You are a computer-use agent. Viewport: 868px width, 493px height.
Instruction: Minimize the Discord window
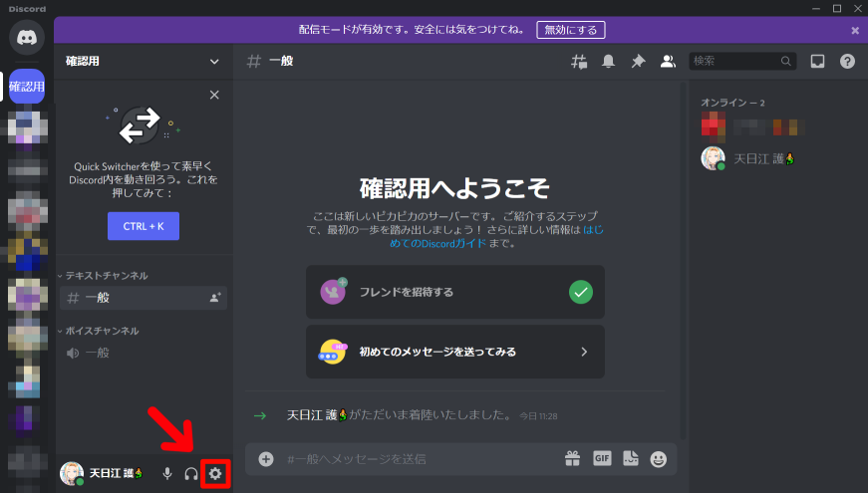coord(816,8)
